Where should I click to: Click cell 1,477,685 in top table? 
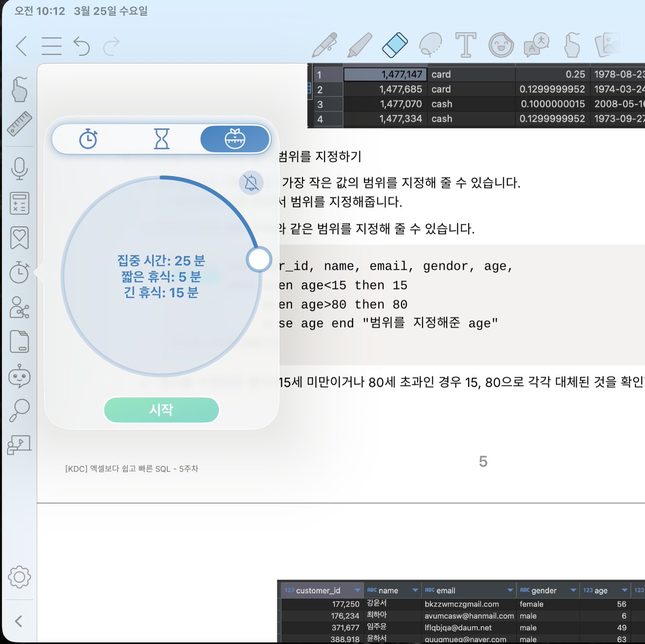point(385,89)
